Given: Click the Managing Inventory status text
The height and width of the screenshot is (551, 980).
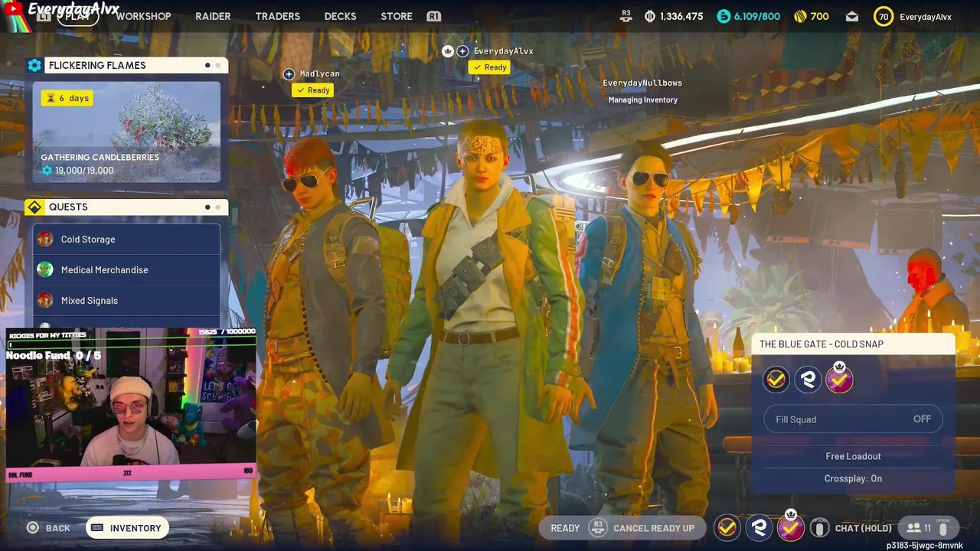Looking at the screenshot, I should tap(643, 99).
